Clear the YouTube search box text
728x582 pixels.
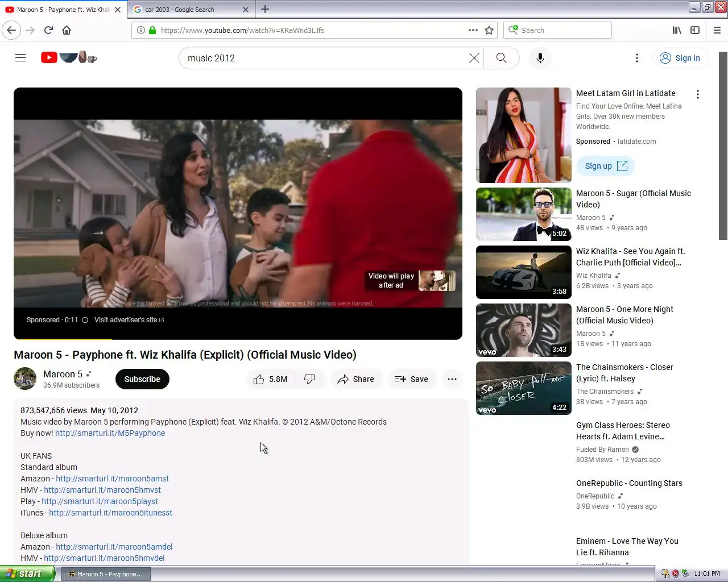(474, 58)
